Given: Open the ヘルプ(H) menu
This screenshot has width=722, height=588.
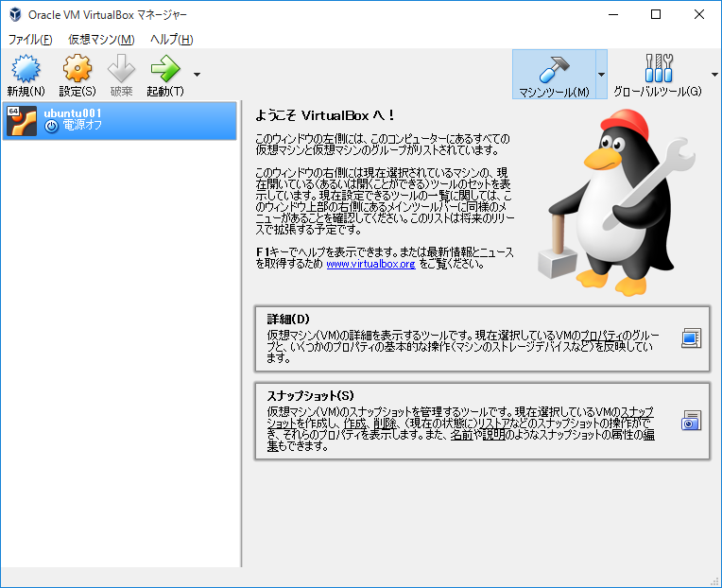Looking at the screenshot, I should pyautogui.click(x=171, y=40).
